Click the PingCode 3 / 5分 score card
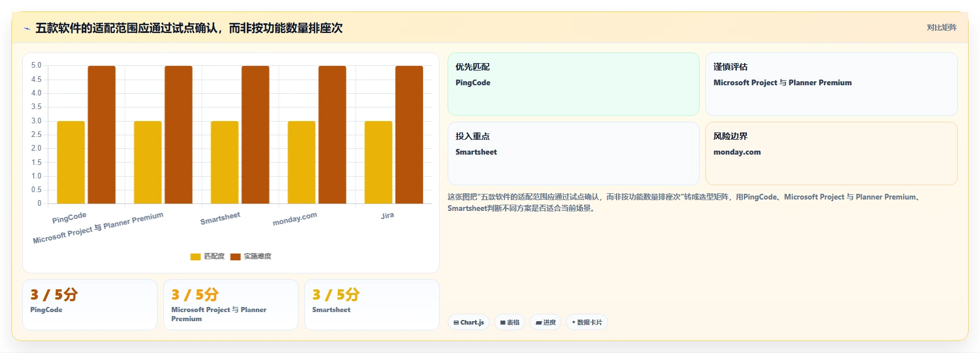Image resolution: width=980 pixels, height=353 pixels. 90,305
